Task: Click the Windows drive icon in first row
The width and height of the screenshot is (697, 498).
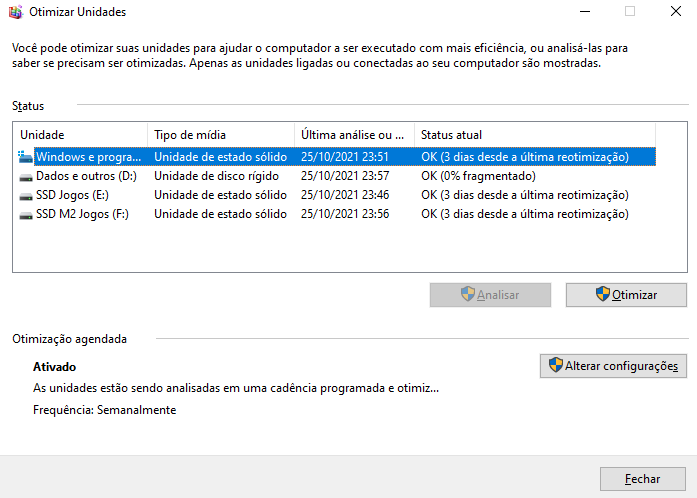Action: click(x=25, y=157)
